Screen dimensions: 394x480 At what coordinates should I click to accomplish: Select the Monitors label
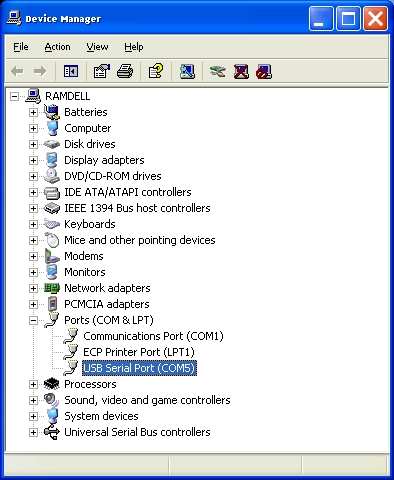tap(85, 272)
